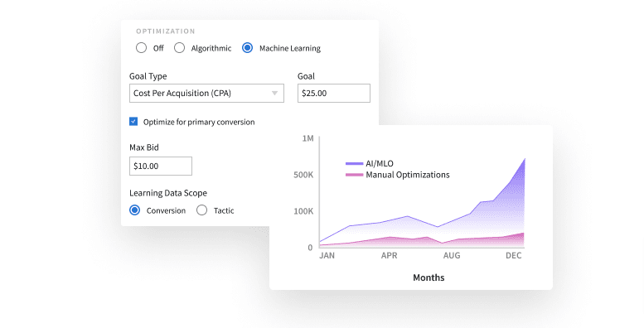The image size is (644, 328).
Task: Uncheck Optimize for primary conversion checkbox
Action: point(133,122)
